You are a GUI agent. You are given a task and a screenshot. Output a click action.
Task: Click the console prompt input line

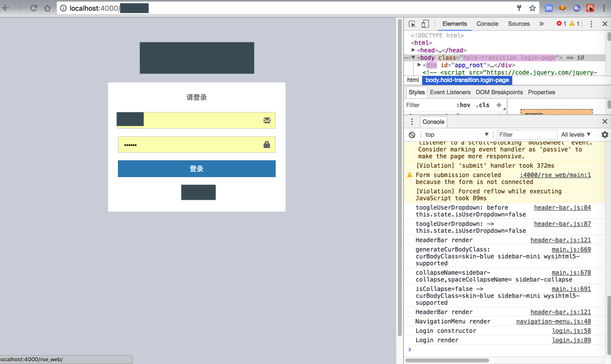508,350
